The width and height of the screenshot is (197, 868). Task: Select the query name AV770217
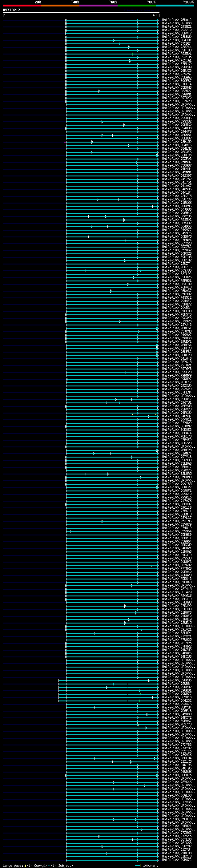click(x=11, y=10)
